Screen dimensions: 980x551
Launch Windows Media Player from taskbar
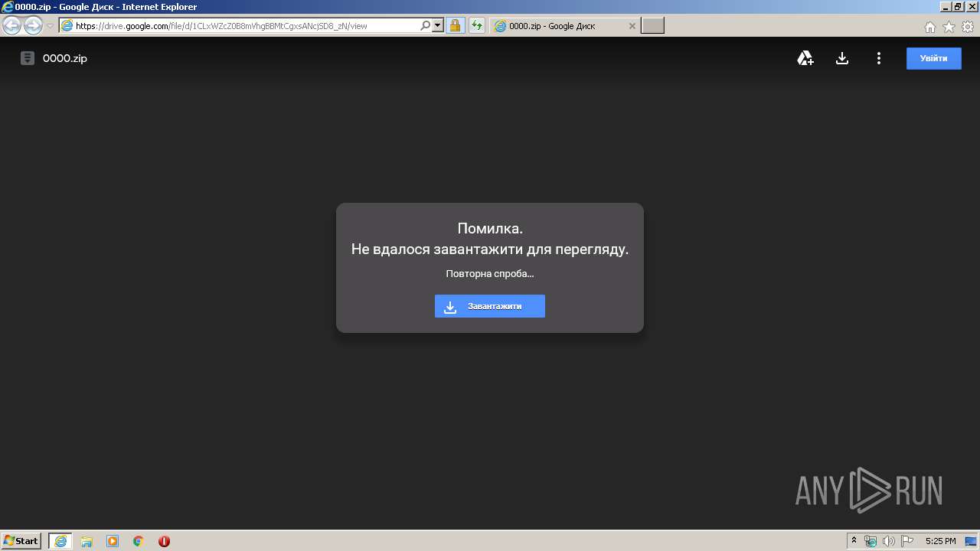113,541
